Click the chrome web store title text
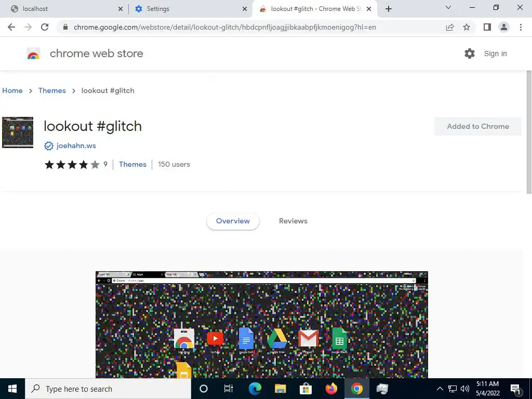Viewport: 532px width, 399px height. pos(96,54)
